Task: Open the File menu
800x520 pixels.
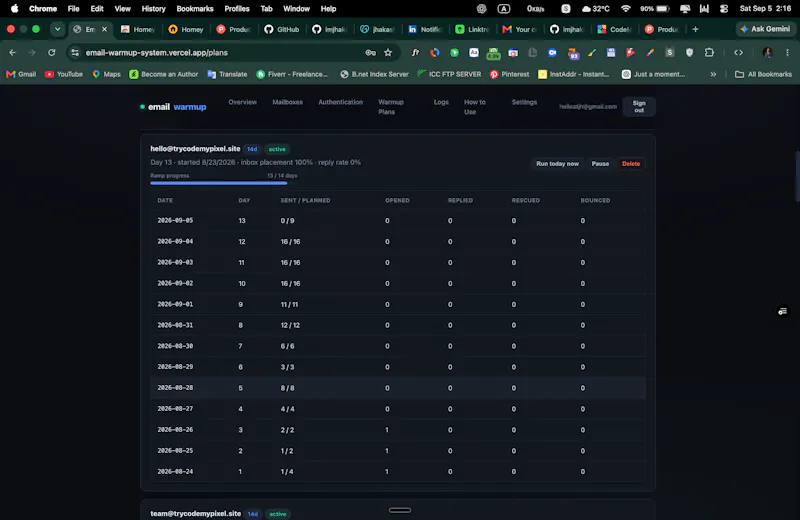Action: click(73, 9)
